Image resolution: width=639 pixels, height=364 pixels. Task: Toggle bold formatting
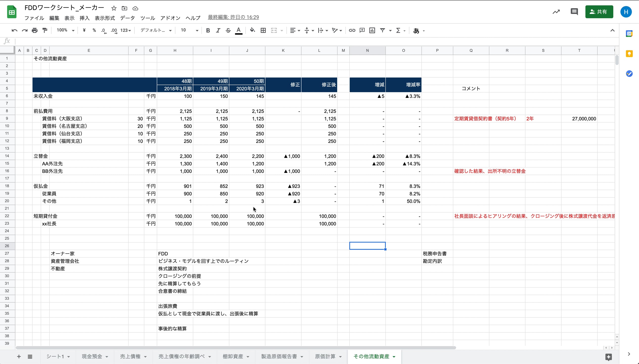(208, 30)
